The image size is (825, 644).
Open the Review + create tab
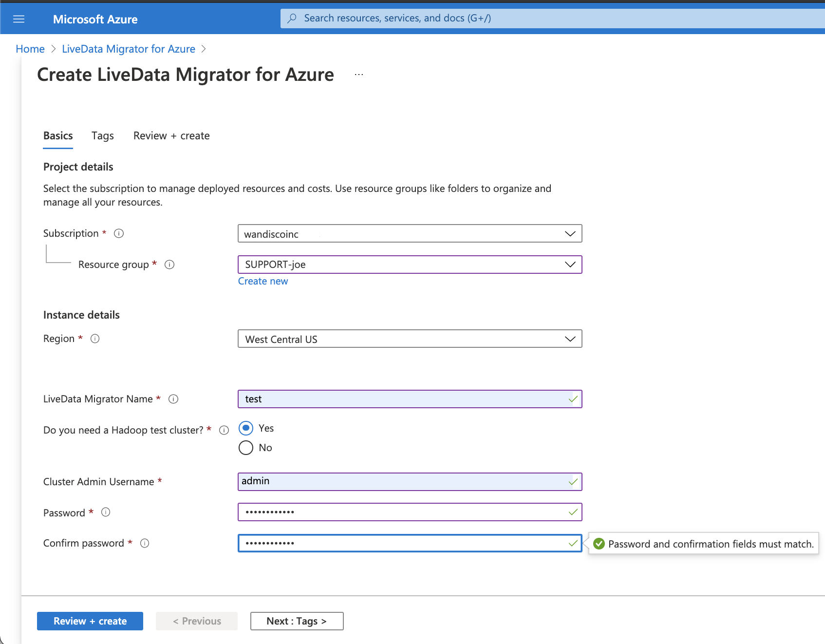171,135
